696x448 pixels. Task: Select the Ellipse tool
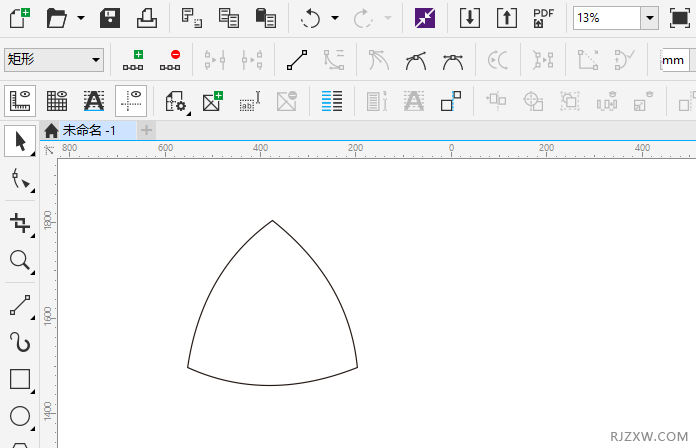(20, 416)
